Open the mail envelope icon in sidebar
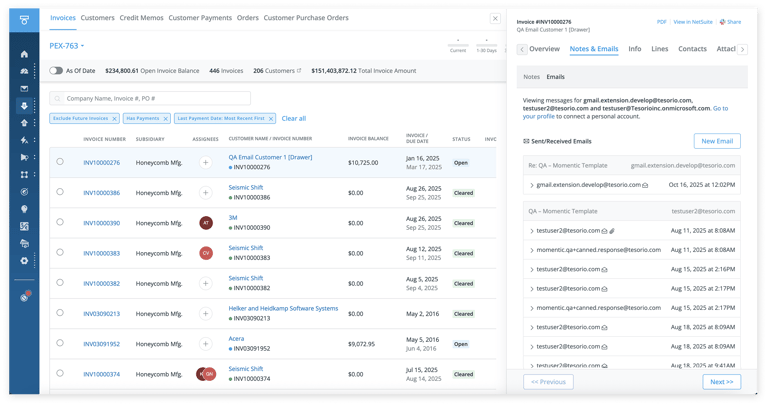The image size is (768, 406). [x=24, y=89]
